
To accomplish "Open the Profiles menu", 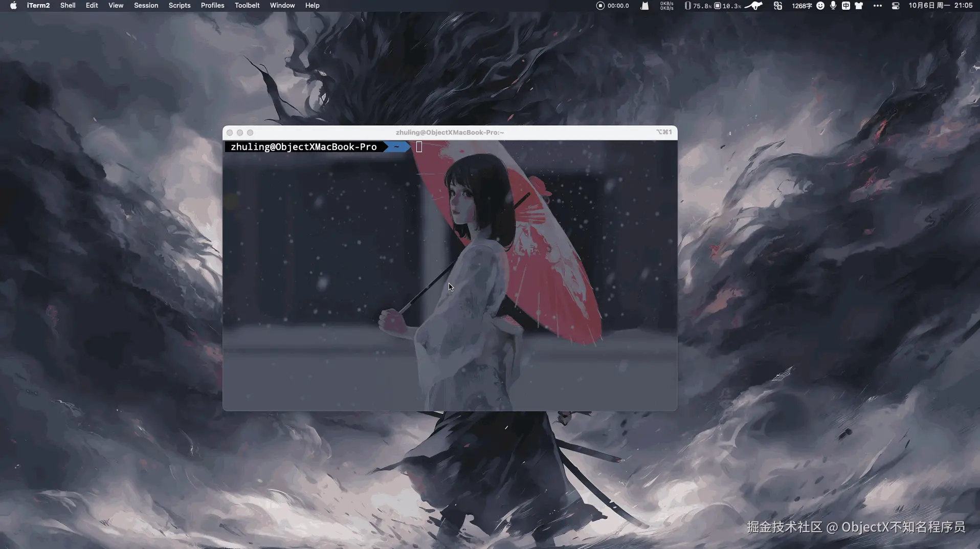I will pyautogui.click(x=212, y=6).
